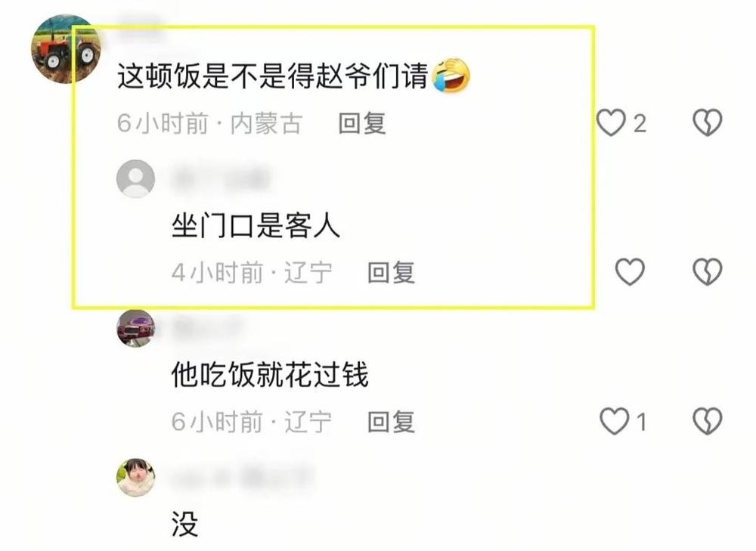Open the gray default avatar profile
Image resolution: width=756 pixels, height=551 pixels.
(136, 179)
